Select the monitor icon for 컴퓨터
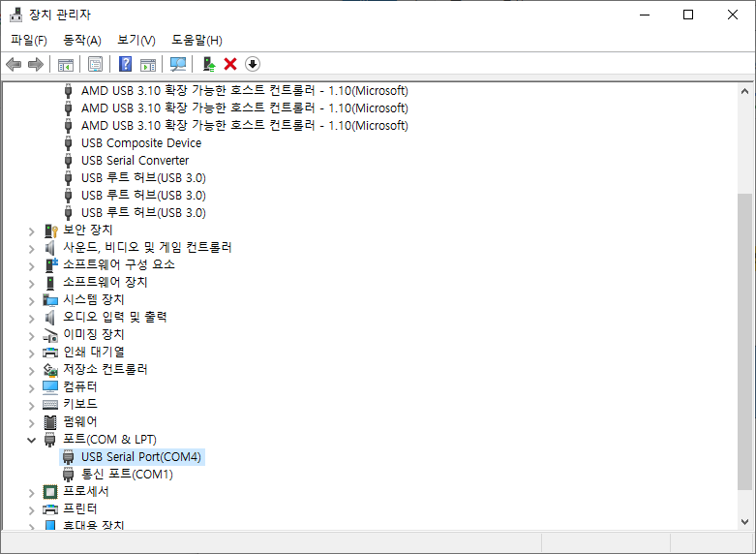Screen dimensions: 756x554 (x=50, y=387)
